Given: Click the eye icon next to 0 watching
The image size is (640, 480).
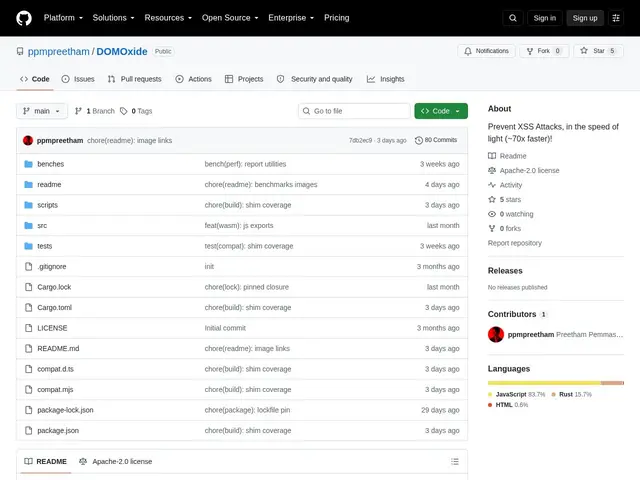Looking at the screenshot, I should tap(492, 214).
